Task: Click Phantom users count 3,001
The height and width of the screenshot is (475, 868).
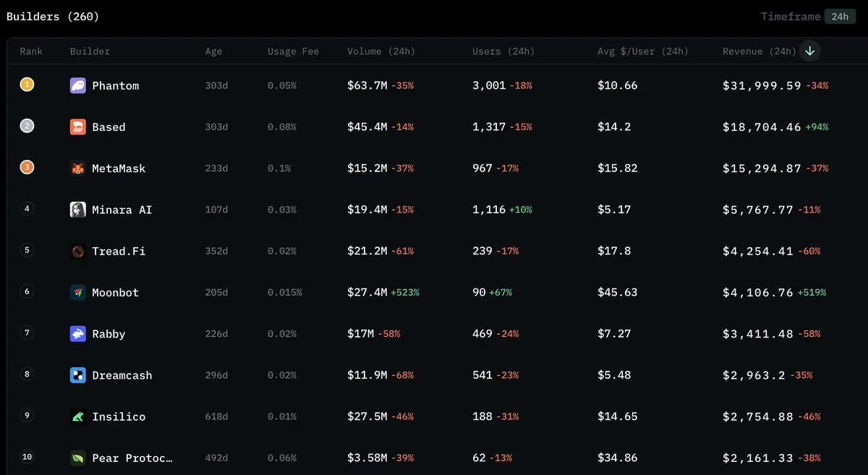Action: (x=489, y=85)
